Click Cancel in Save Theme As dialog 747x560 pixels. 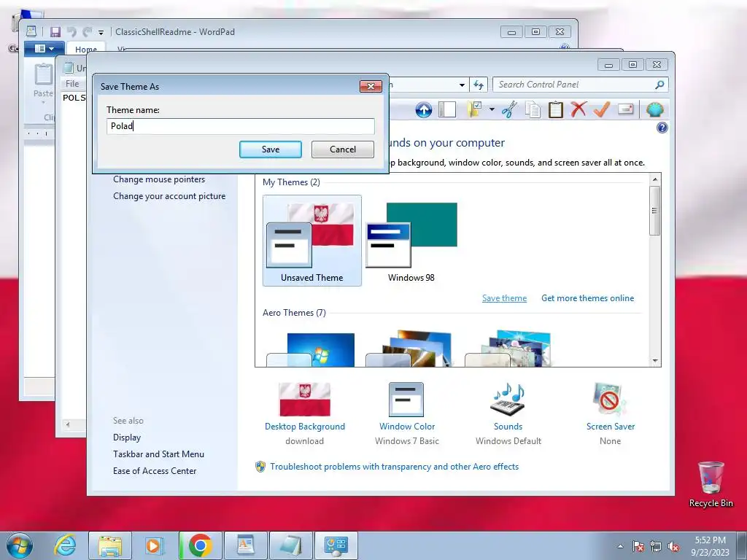[x=343, y=149]
